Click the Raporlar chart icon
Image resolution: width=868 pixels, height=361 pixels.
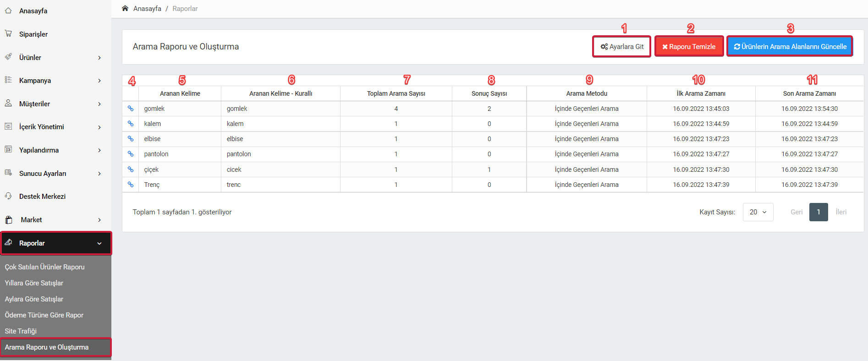(x=8, y=242)
